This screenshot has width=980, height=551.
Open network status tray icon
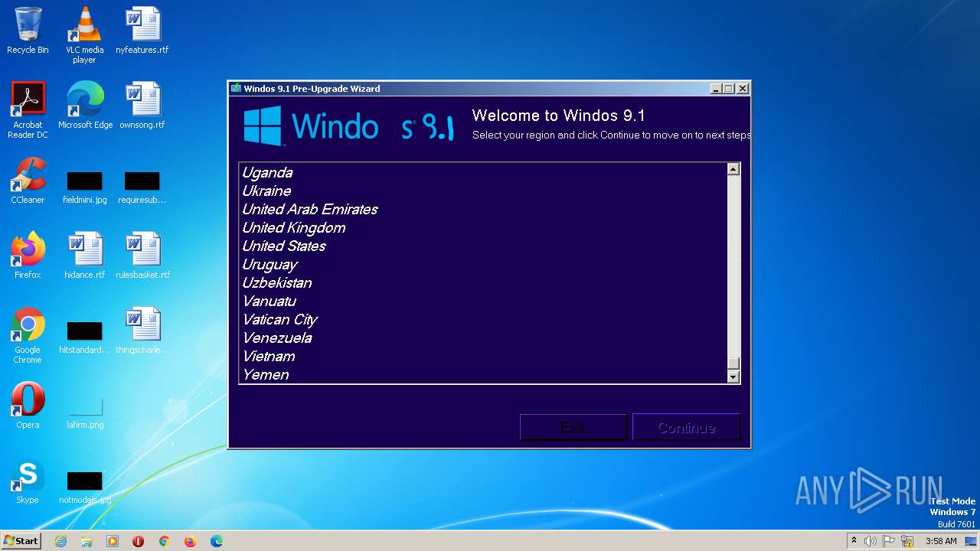coord(907,541)
